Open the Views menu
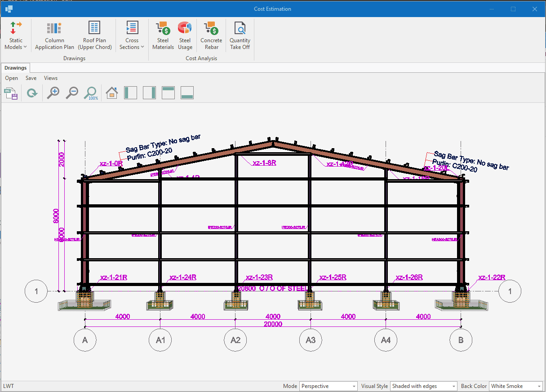Image resolution: width=546 pixels, height=392 pixels. tap(51, 78)
